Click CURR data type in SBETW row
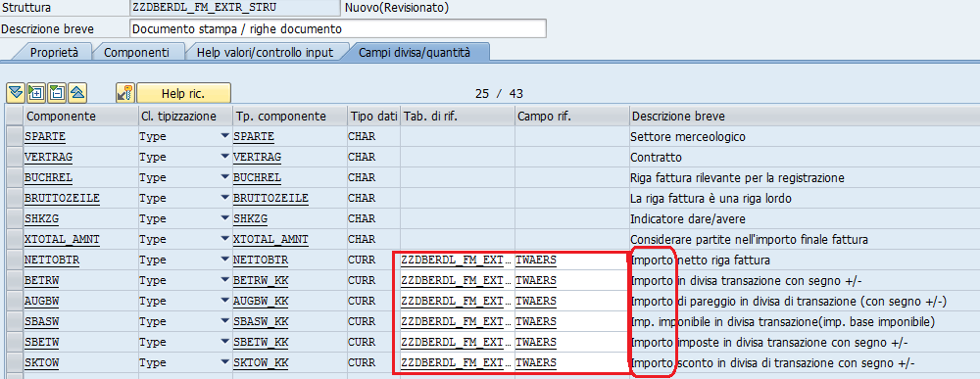The width and height of the screenshot is (980, 379). (362, 342)
